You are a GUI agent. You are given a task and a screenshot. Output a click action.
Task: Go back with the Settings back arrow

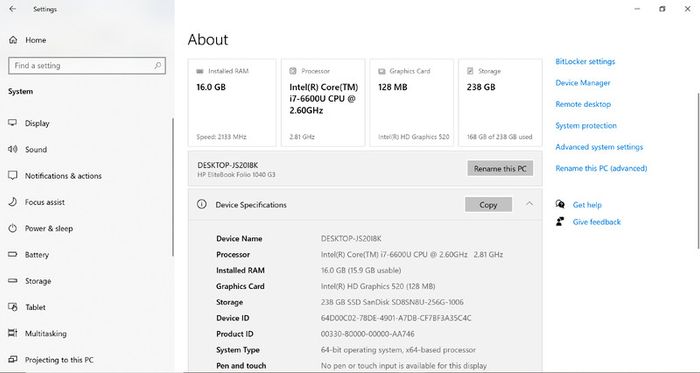[x=12, y=9]
